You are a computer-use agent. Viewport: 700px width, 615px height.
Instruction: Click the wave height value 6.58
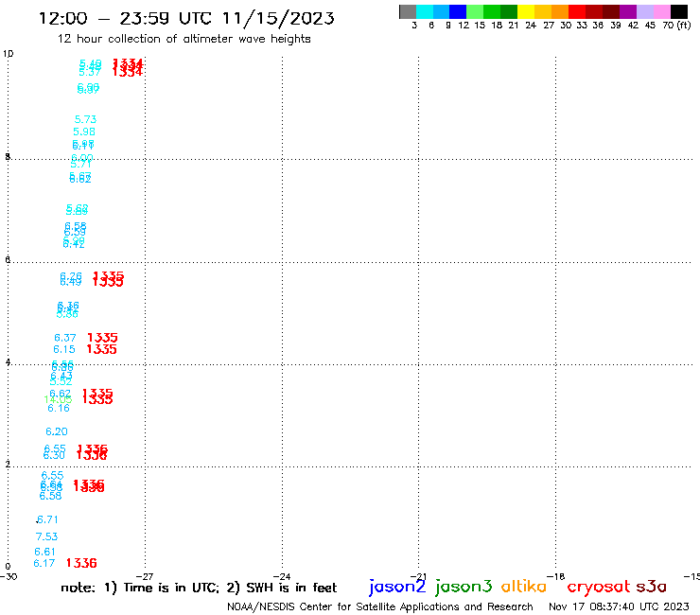[x=50, y=496]
